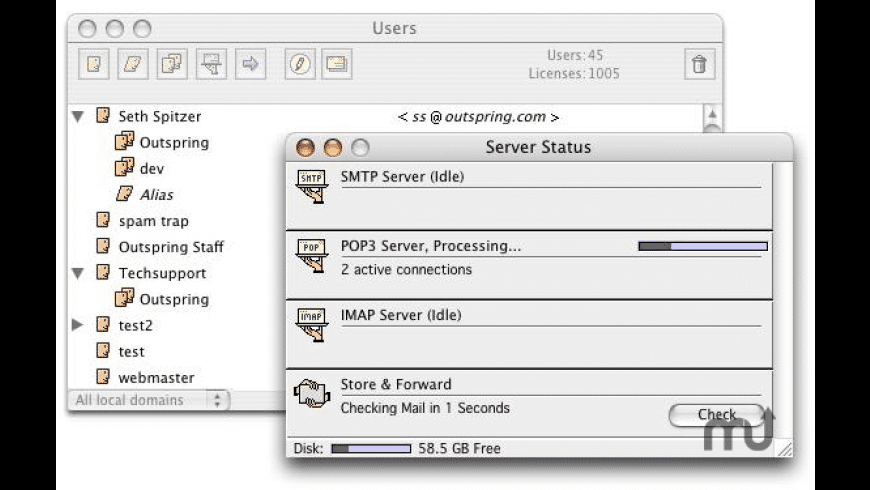The image size is (870, 490).
Task: Select the webmaster user row
Action: point(156,377)
